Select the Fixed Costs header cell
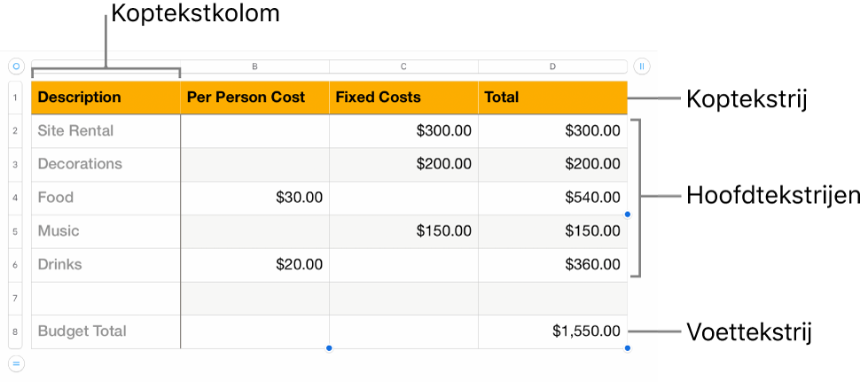The image size is (868, 382). (x=403, y=97)
